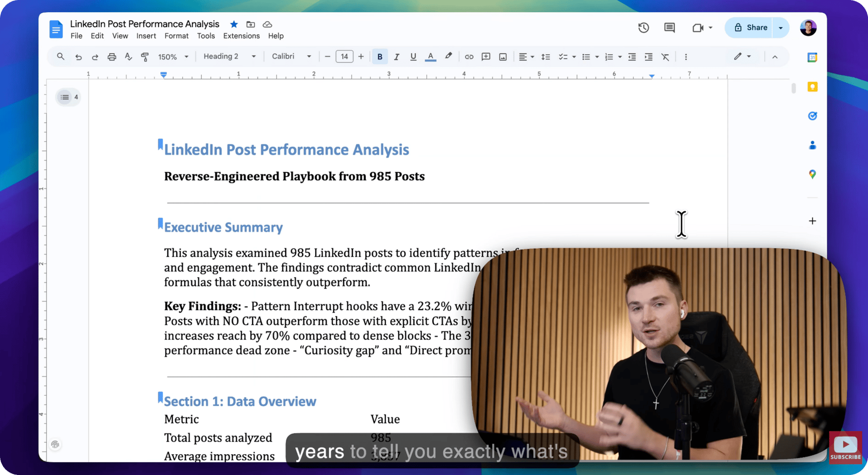The width and height of the screenshot is (868, 475).
Task: Click the document title name
Action: click(145, 24)
